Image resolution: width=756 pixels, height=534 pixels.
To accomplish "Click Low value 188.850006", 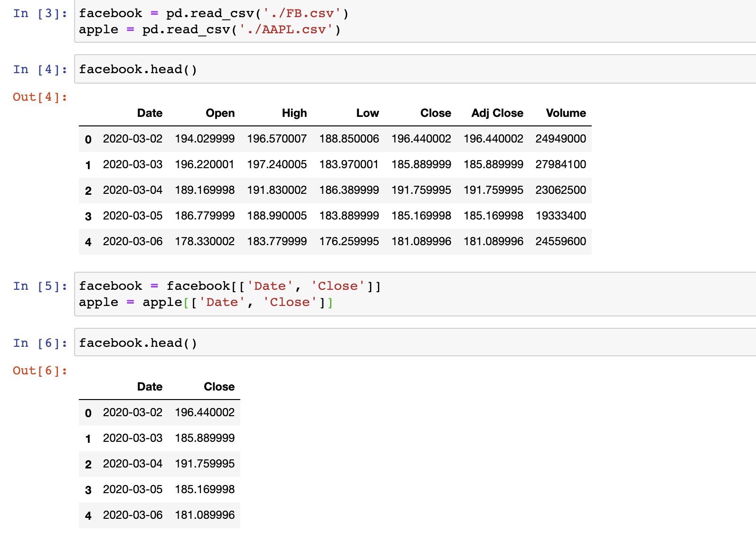I will 349,139.
